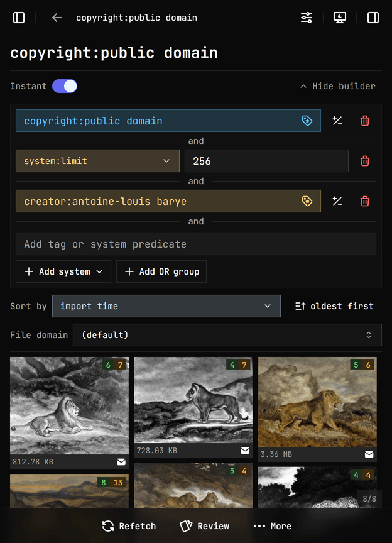This screenshot has height=543, width=392.
Task: Toggle sort direction oldest first
Action: 334,306
